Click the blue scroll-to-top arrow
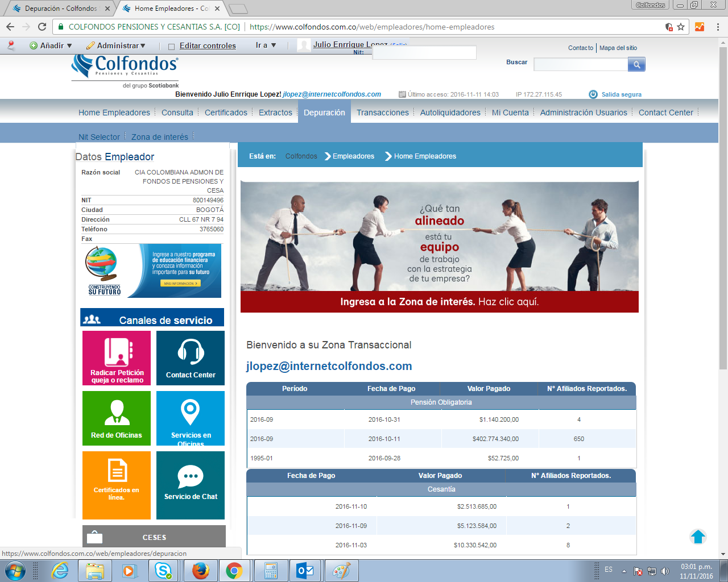728x582 pixels. point(698,537)
